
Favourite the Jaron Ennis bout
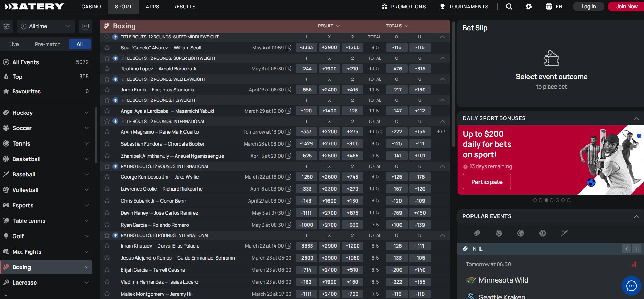tap(107, 90)
